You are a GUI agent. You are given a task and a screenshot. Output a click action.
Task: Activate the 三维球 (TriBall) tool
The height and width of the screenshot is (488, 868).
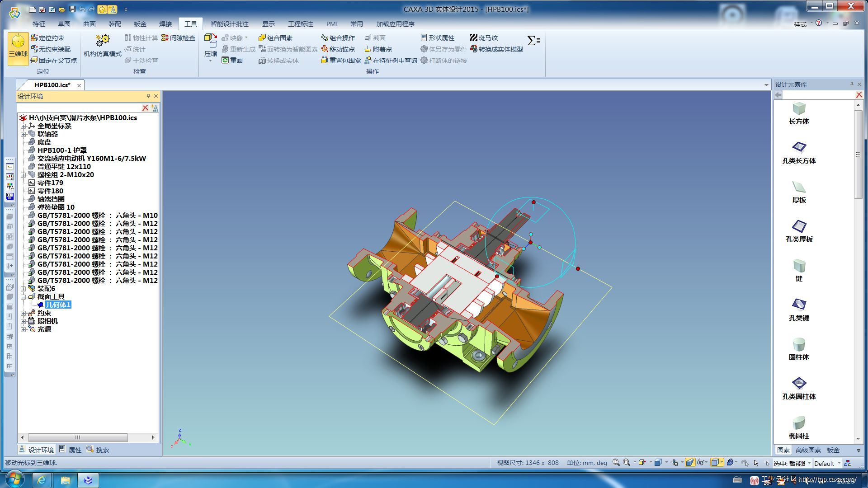pyautogui.click(x=18, y=48)
